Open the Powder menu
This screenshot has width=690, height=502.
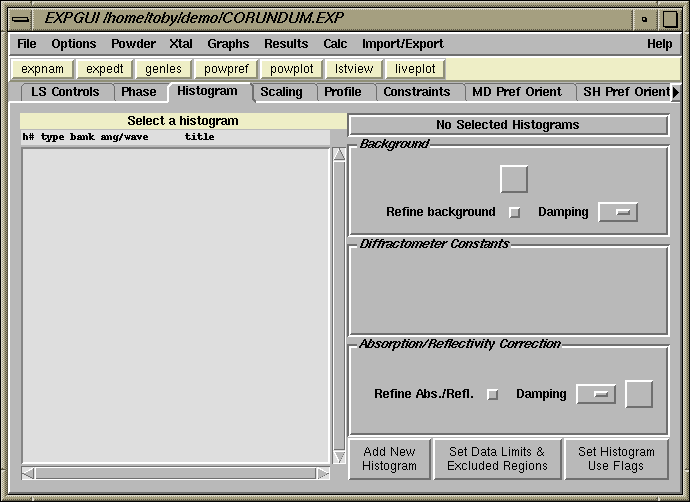click(133, 44)
